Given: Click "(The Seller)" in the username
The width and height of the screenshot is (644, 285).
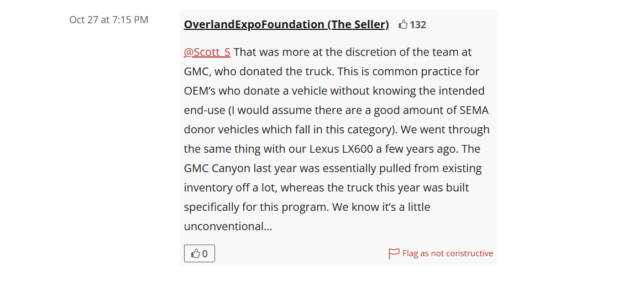Looking at the screenshot, I should (358, 24).
